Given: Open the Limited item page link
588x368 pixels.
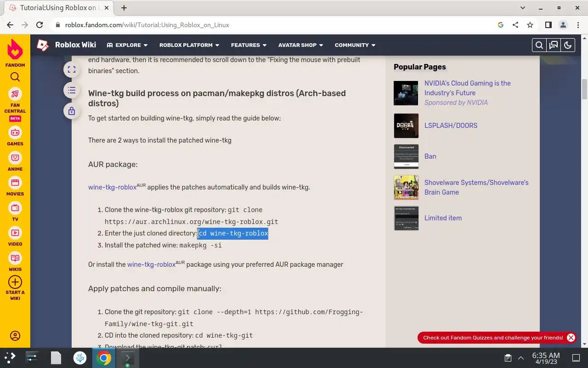Looking at the screenshot, I should tap(443, 218).
